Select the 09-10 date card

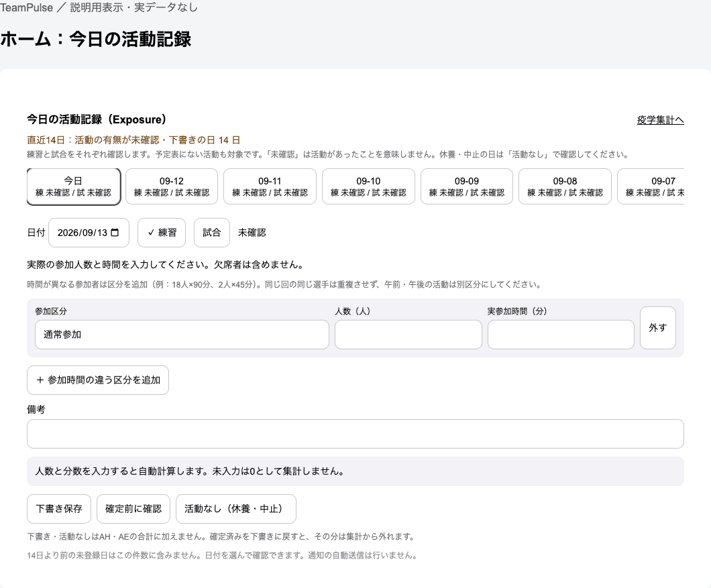click(368, 187)
